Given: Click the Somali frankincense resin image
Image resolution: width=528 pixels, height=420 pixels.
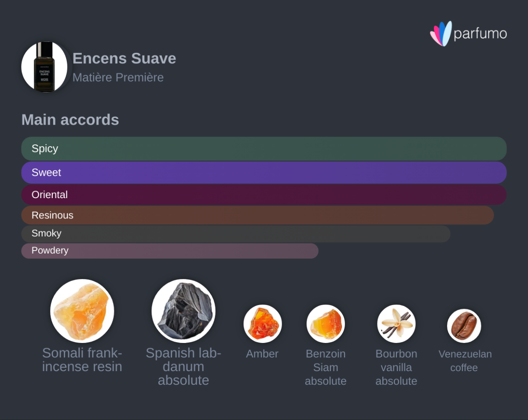Looking at the screenshot, I should coord(82,311).
